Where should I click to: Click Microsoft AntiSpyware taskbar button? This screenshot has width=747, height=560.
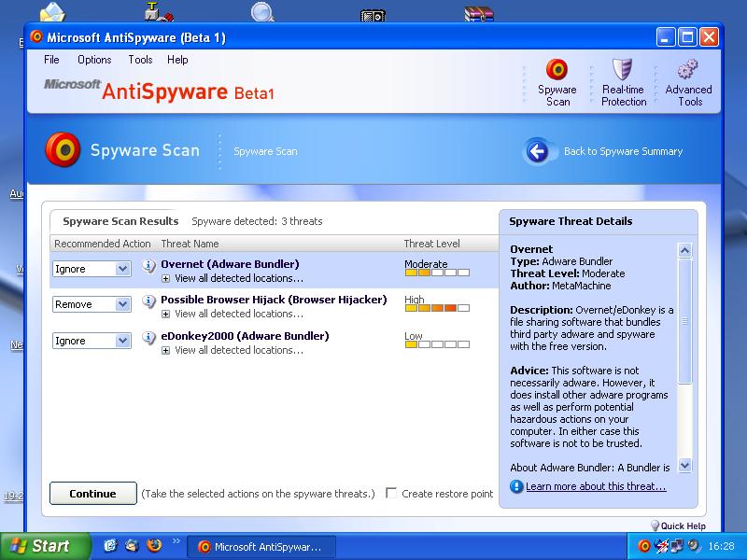(x=261, y=547)
